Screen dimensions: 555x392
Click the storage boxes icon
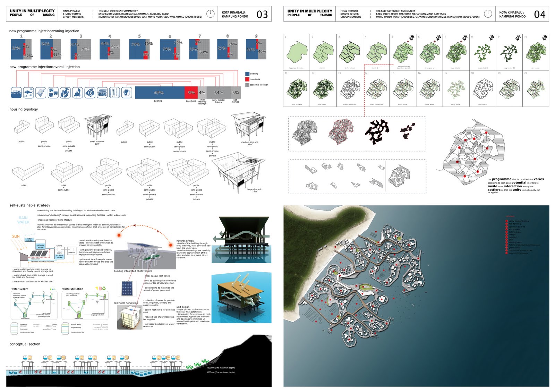[x=53, y=92]
